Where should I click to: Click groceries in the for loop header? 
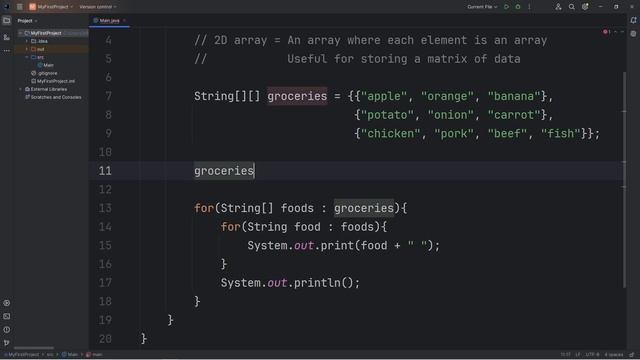click(x=364, y=208)
